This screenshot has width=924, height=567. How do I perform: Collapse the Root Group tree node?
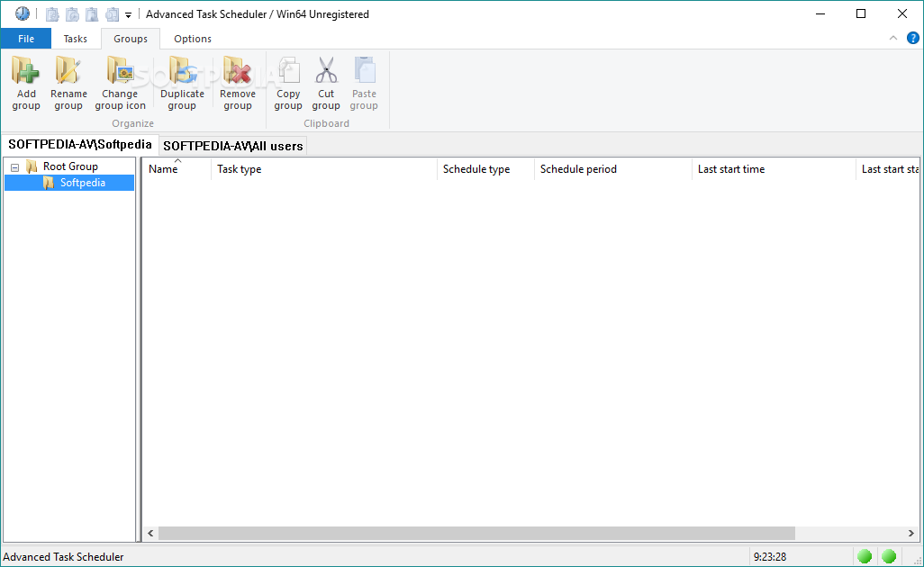14,167
